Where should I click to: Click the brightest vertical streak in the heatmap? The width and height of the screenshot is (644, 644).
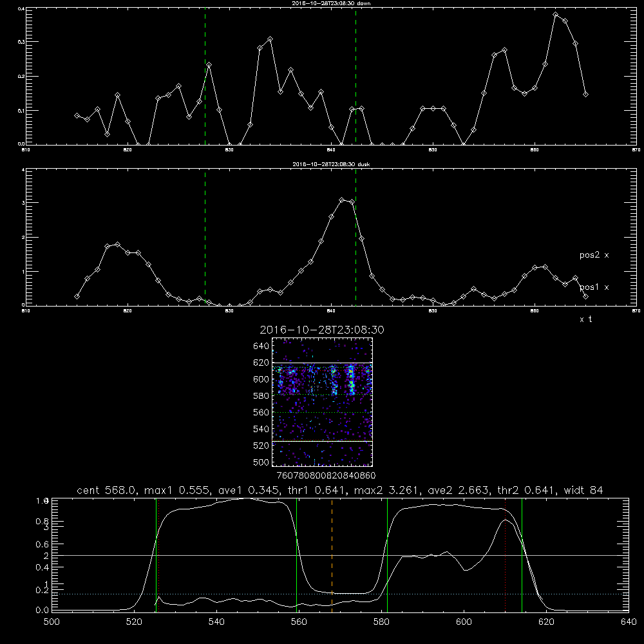[x=351, y=380]
